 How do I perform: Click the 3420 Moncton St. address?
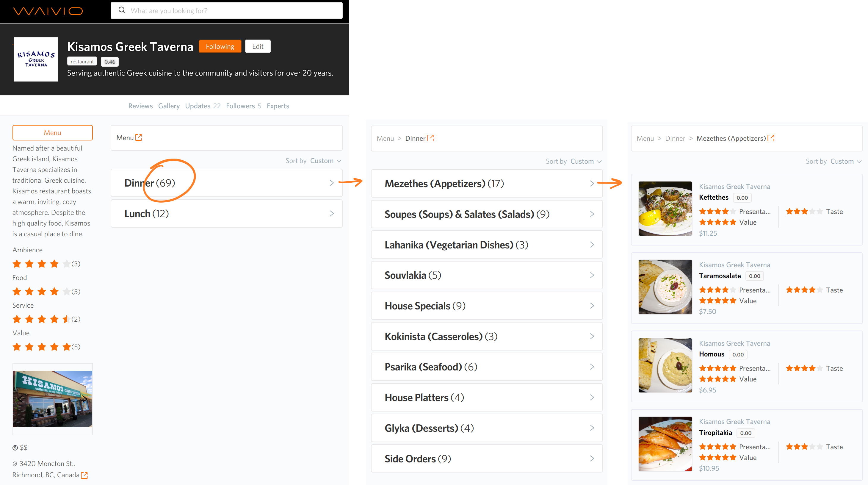[46, 469]
